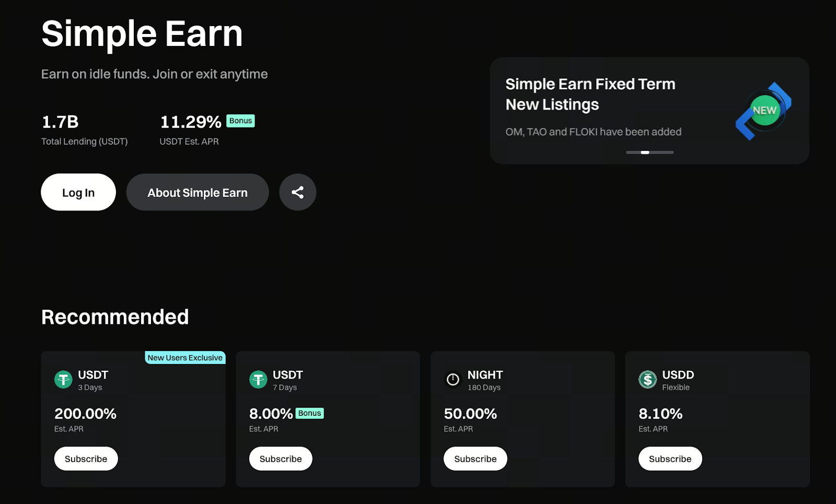Open the Simple Earn Fixed Term banner

point(590,94)
